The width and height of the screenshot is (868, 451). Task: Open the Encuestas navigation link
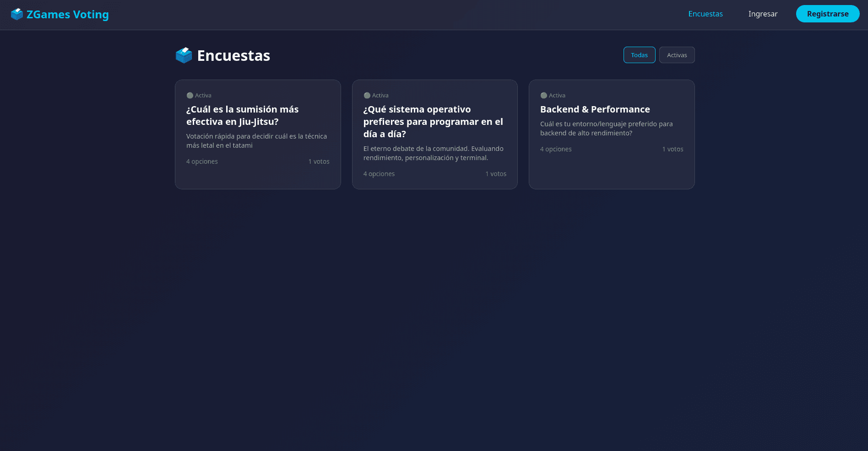pyautogui.click(x=705, y=14)
